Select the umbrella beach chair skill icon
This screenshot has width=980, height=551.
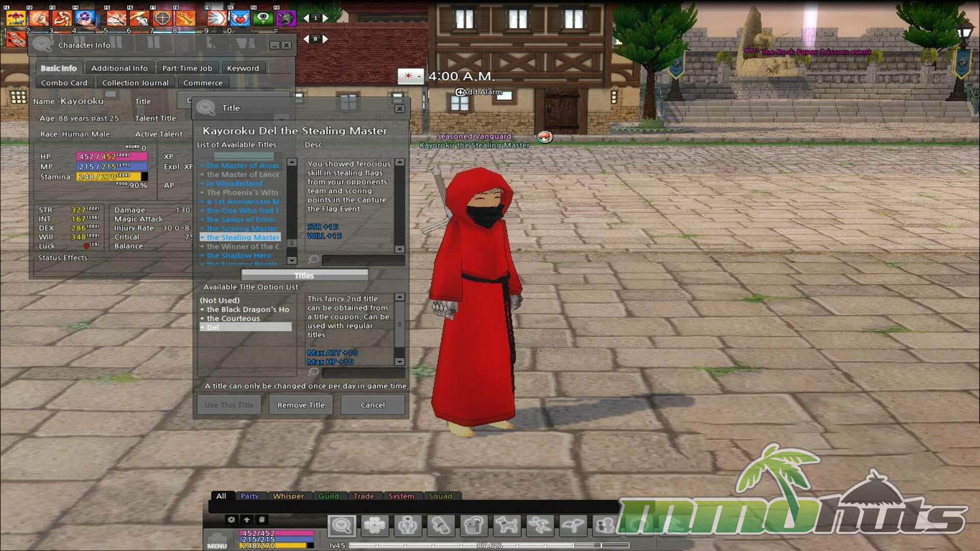pos(16,18)
